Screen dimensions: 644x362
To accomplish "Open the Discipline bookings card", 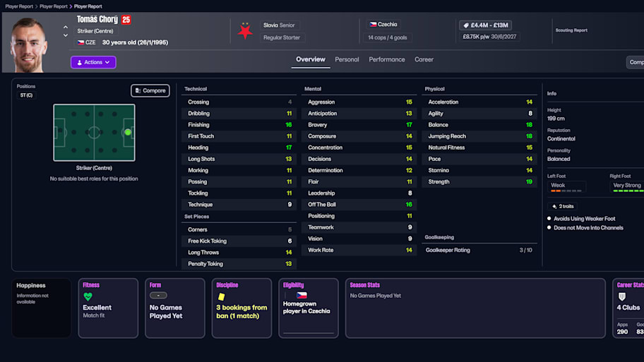I will pos(241,308).
